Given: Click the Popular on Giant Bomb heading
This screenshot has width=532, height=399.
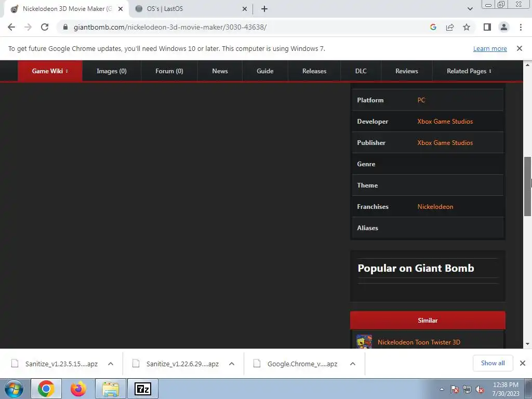Looking at the screenshot, I should tap(416, 268).
